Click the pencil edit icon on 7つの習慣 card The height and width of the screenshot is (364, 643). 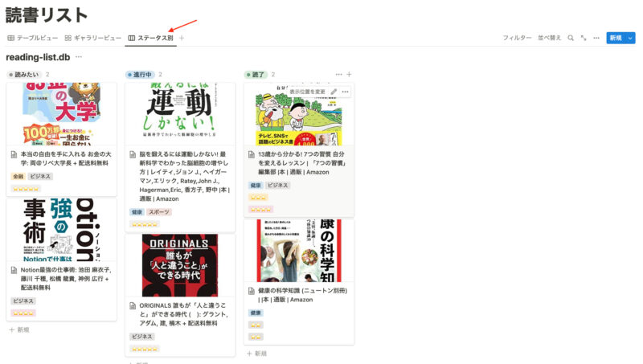[334, 92]
